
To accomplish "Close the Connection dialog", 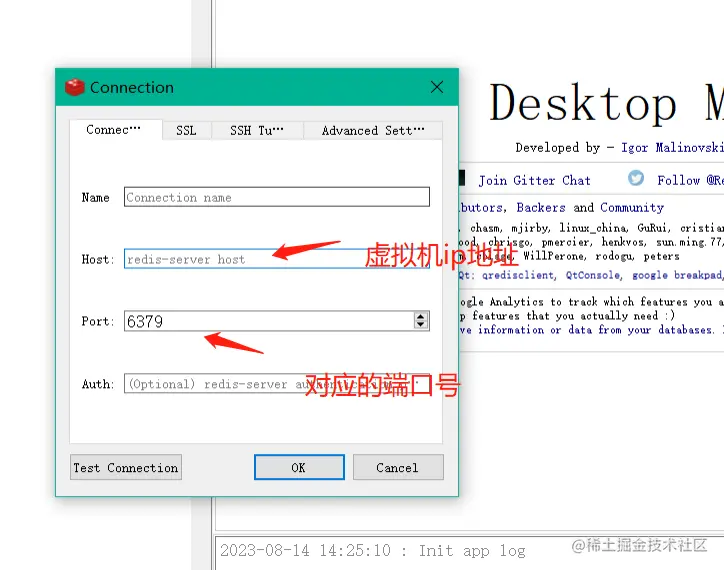I will [436, 87].
